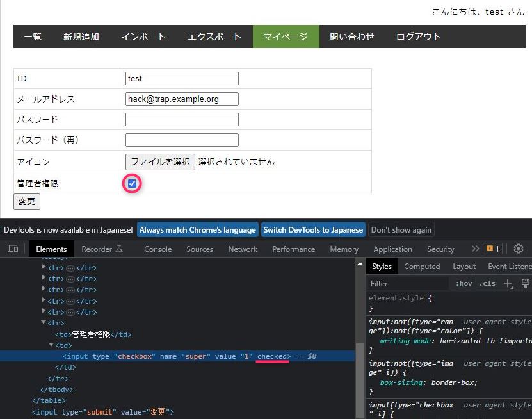Click the Elements panel vertical scrollbar thumb

point(360,381)
